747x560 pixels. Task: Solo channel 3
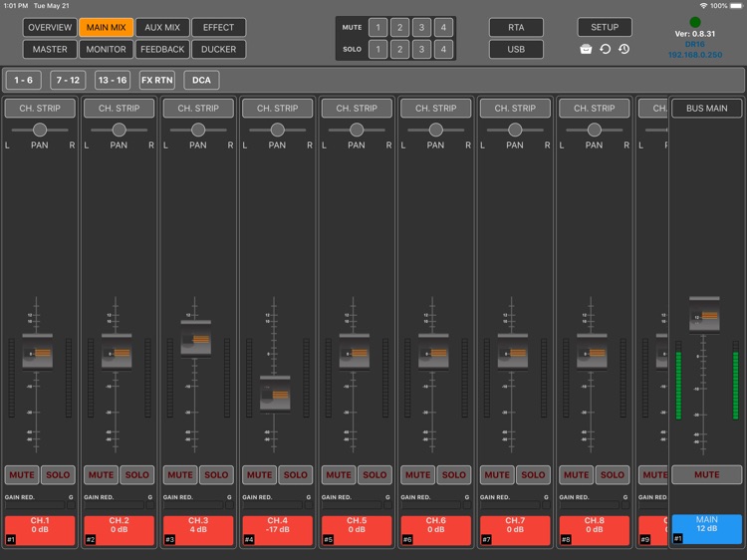[x=216, y=474]
